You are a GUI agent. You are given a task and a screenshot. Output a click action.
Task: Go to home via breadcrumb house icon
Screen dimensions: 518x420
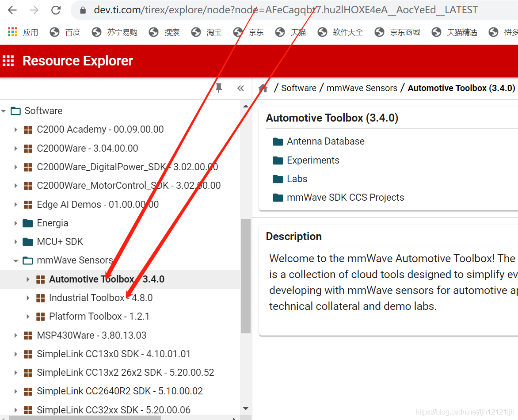[263, 88]
